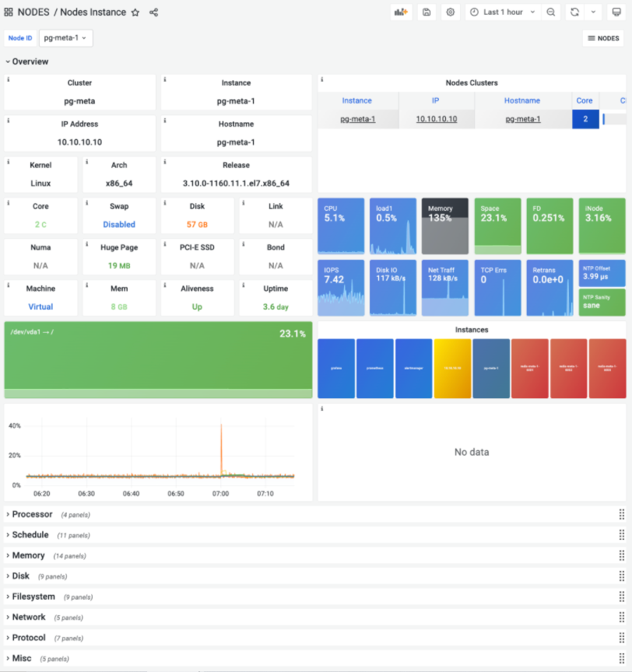Refresh the dashboard
The image size is (632, 672).
pos(574,12)
